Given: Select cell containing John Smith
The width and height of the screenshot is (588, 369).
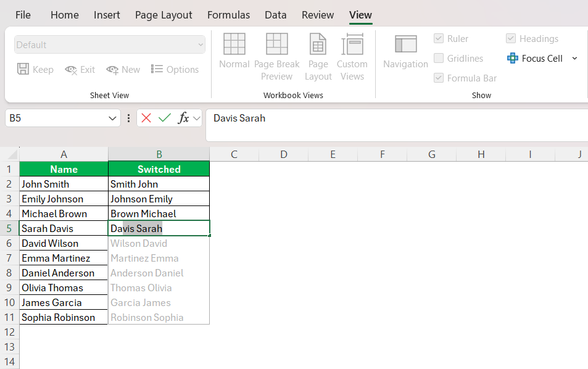Looking at the screenshot, I should [64, 184].
